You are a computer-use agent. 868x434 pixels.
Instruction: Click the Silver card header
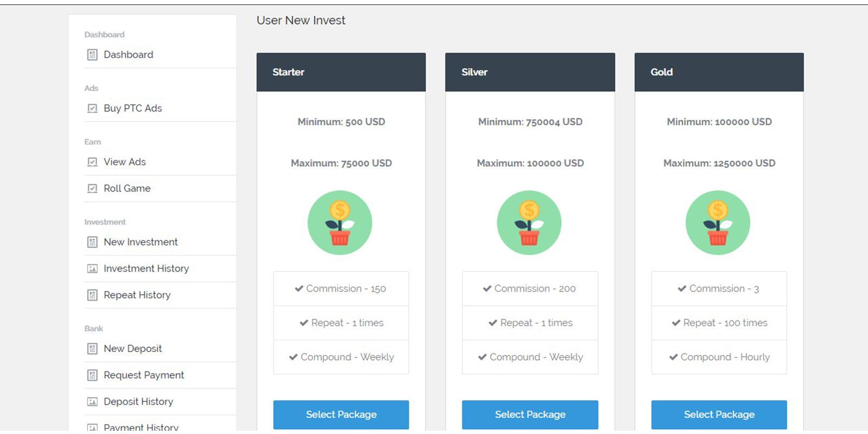click(x=530, y=72)
